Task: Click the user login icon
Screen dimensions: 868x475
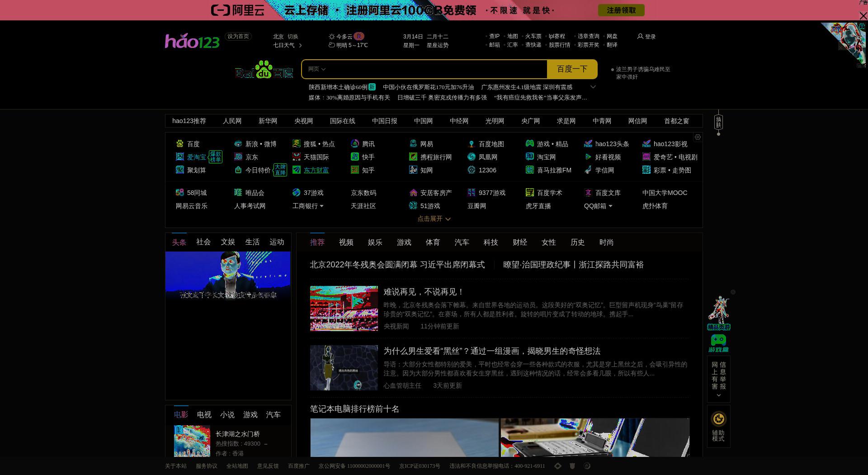Action: click(640, 36)
